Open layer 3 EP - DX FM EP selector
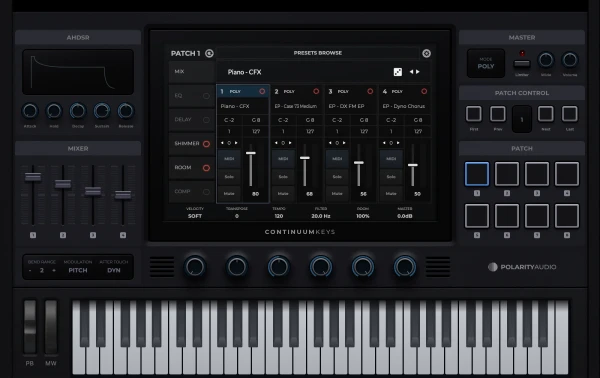The width and height of the screenshot is (600, 378). (351, 106)
